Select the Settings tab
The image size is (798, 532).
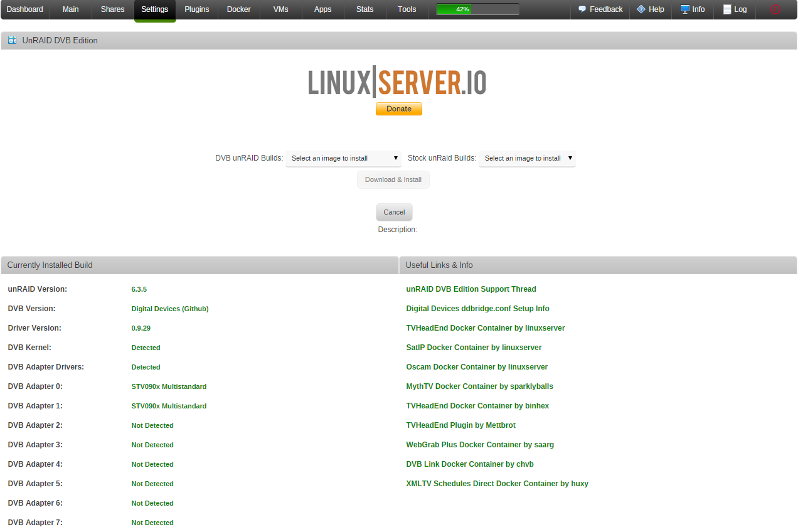tap(155, 9)
